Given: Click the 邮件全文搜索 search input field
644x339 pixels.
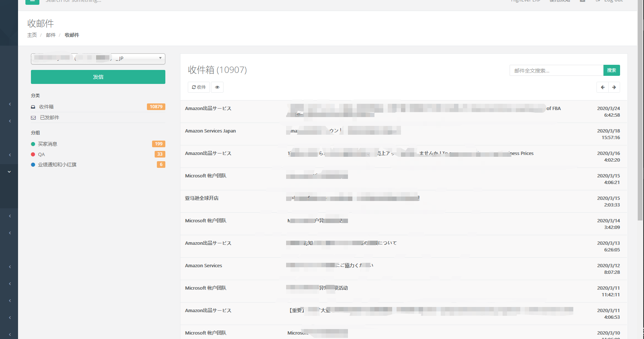Looking at the screenshot, I should click(556, 70).
